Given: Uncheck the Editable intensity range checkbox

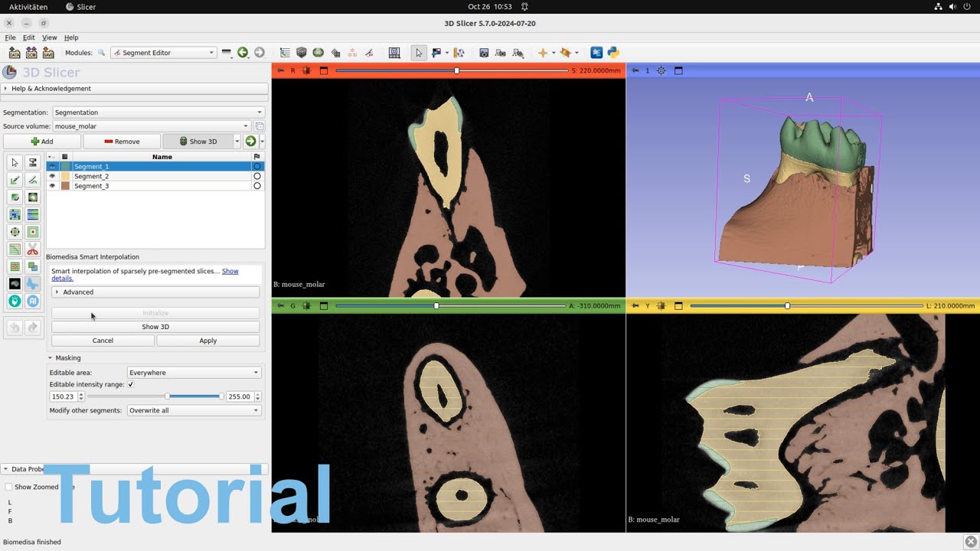Looking at the screenshot, I should click(131, 384).
